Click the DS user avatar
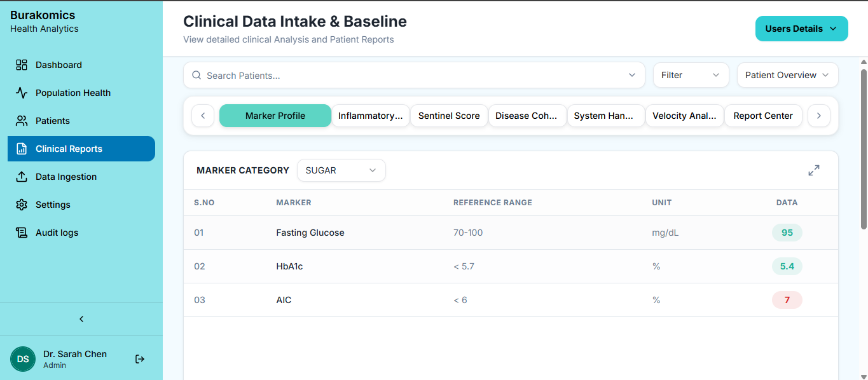 (23, 359)
